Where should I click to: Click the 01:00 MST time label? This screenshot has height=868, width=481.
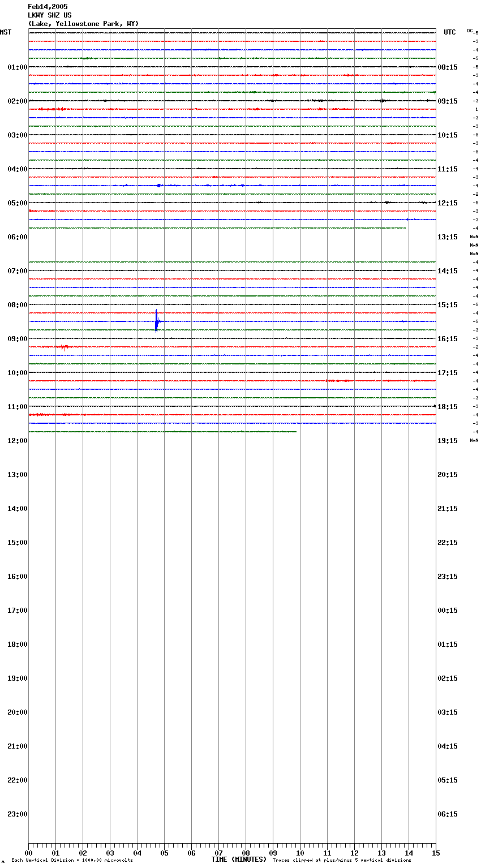coord(18,67)
